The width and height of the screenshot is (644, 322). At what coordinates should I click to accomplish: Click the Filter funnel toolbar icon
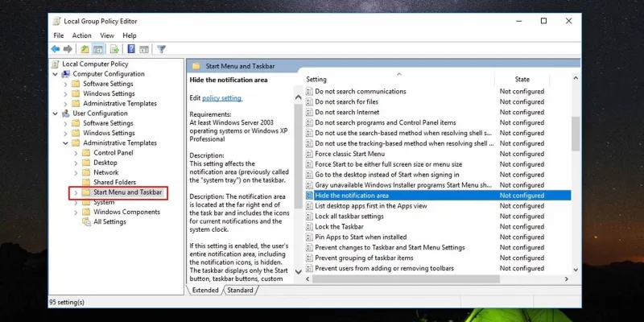[x=162, y=49]
